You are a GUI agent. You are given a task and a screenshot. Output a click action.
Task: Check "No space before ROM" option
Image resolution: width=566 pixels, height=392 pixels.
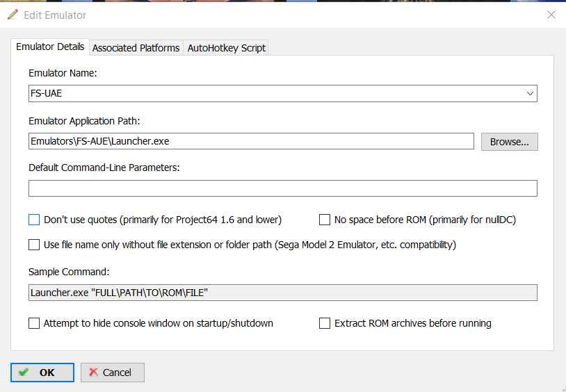coord(325,220)
